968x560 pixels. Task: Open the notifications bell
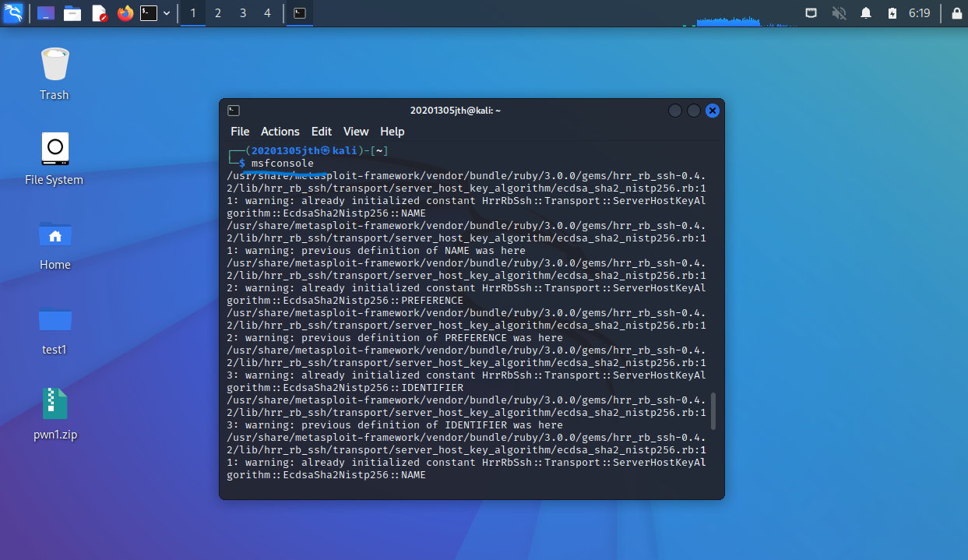point(866,13)
